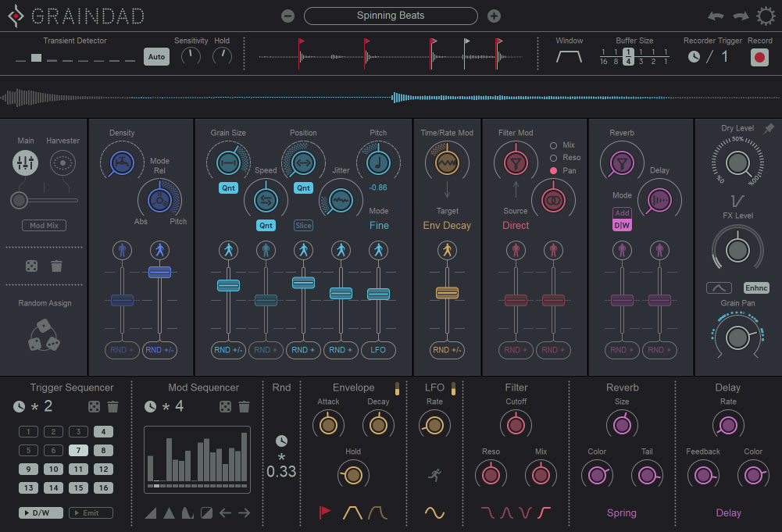Click the red Record button
Viewport: 782px width, 532px height.
click(759, 57)
